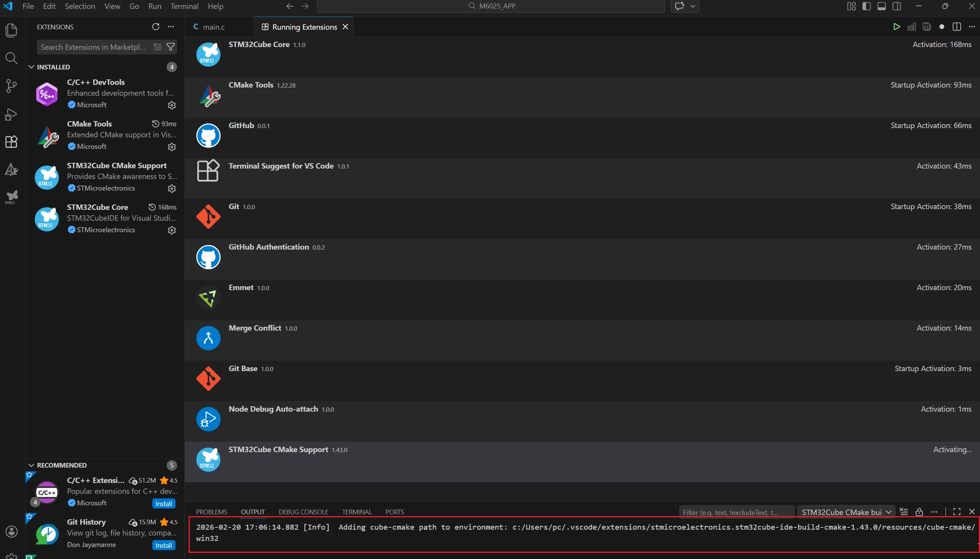
Task: Select the GitHub Authentication running extension row
Action: click(x=582, y=259)
